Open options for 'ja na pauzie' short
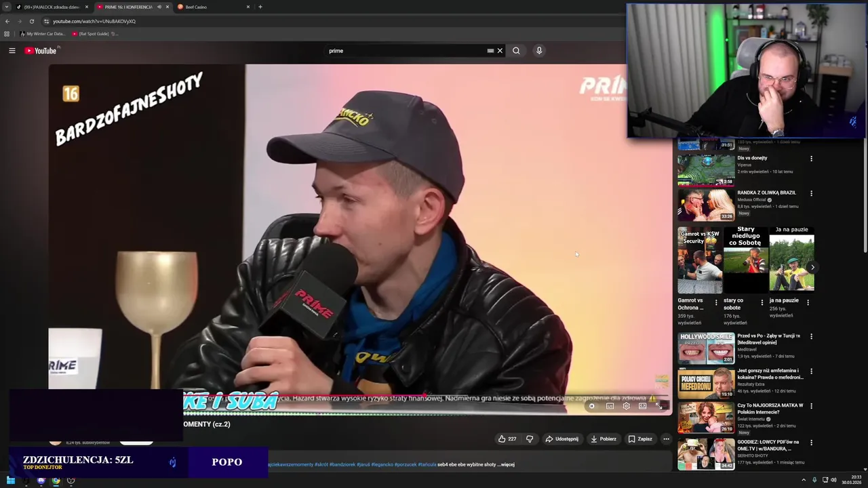The height and width of the screenshot is (488, 868). pos(808,303)
